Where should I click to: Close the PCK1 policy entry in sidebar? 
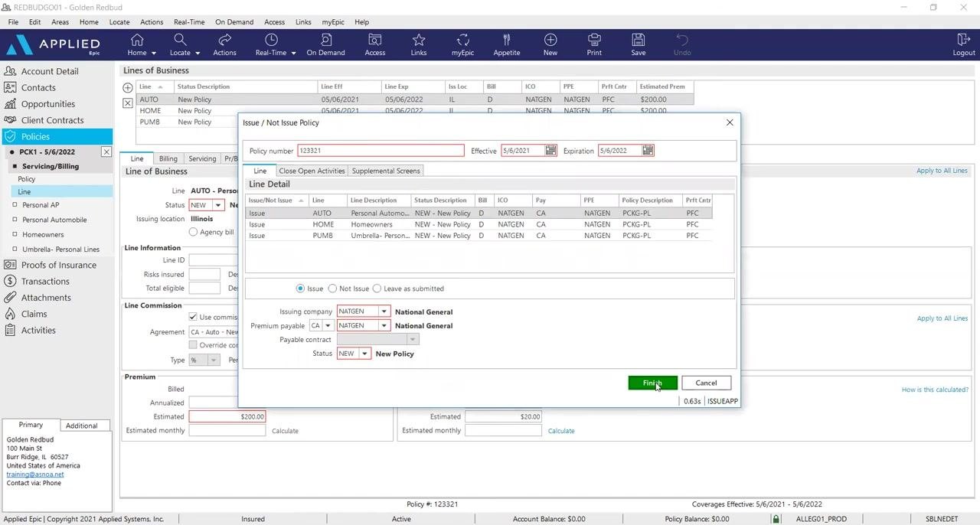(106, 152)
